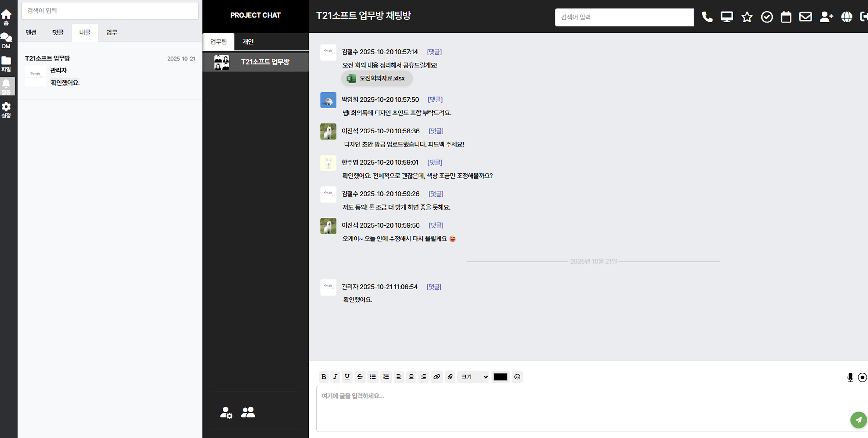Toggle underline text formatting

pos(347,377)
